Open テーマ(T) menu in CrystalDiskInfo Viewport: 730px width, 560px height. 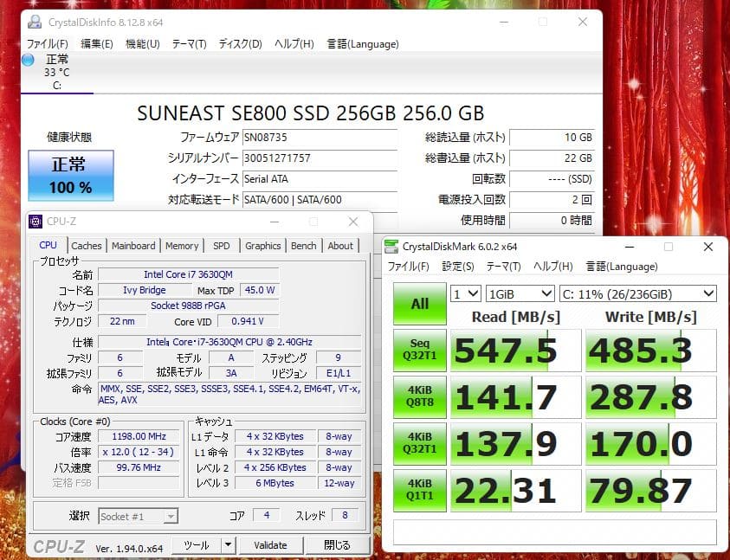point(189,44)
